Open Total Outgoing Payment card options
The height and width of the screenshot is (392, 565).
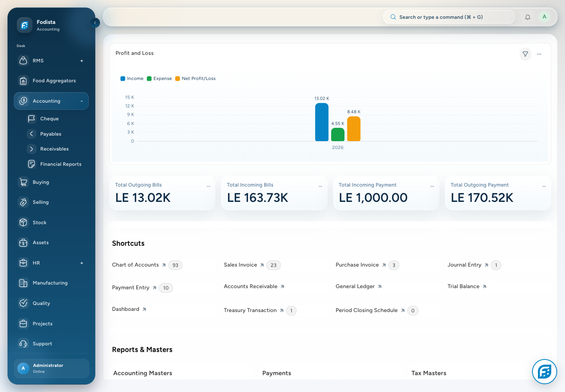coord(544,186)
